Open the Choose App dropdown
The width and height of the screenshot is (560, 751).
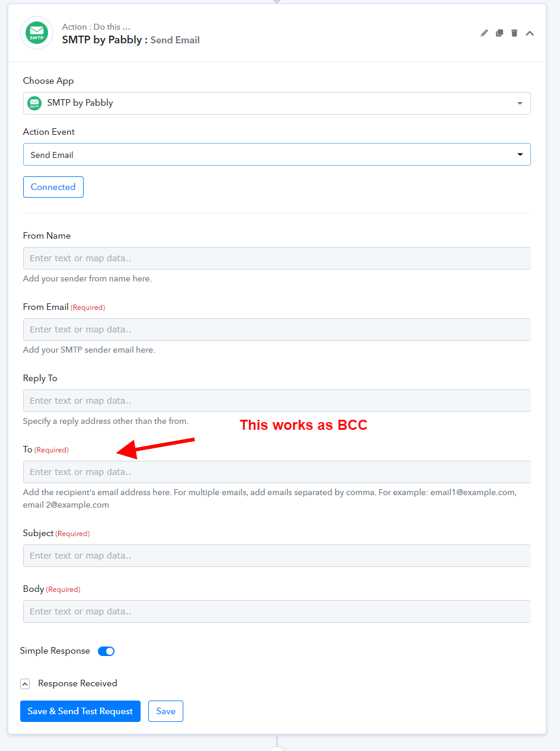(x=276, y=103)
